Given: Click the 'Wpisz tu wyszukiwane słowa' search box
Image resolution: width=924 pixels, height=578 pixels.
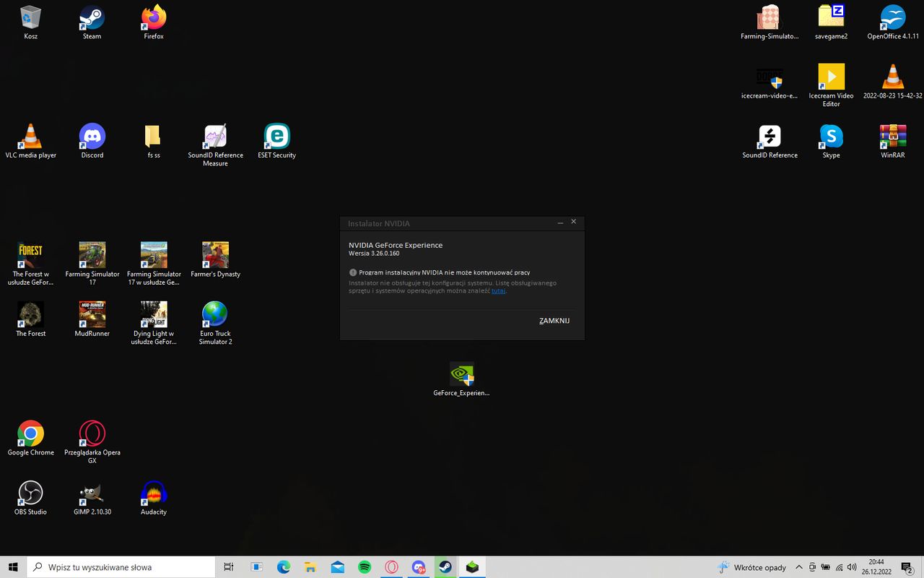Looking at the screenshot, I should pyautogui.click(x=121, y=567).
